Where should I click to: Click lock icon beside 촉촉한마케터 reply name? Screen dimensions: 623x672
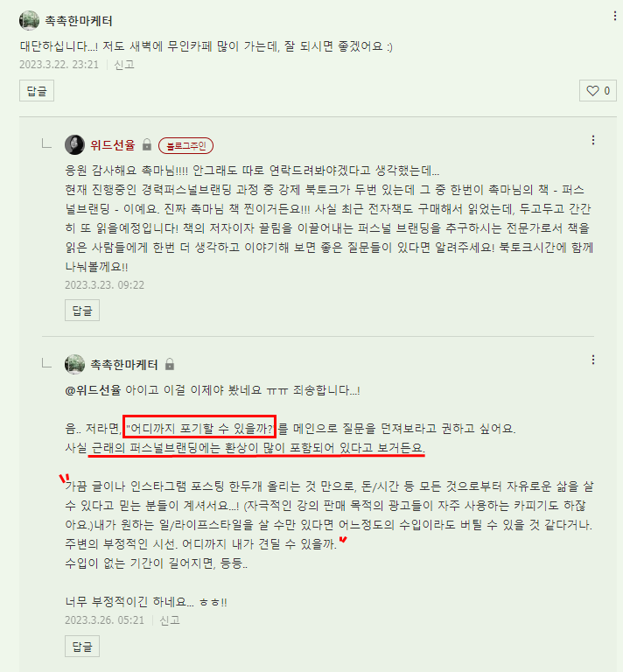(170, 364)
